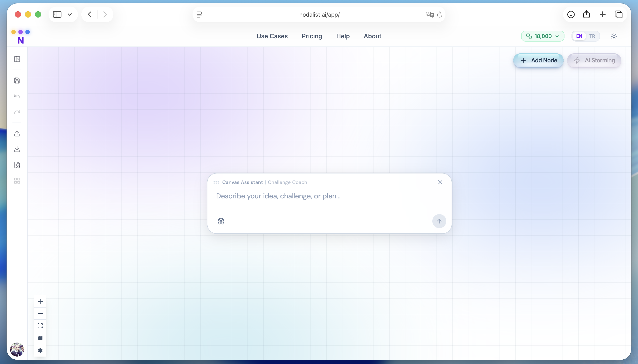Click the redo arrow icon

17,112
